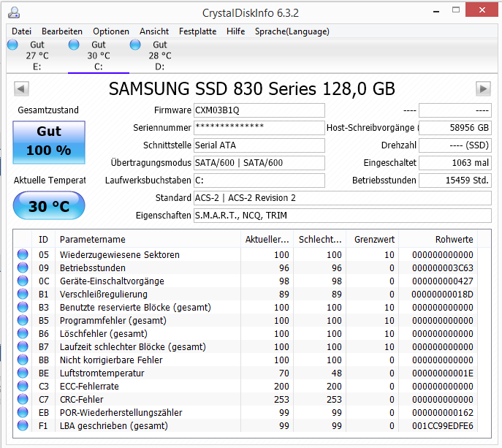
Task: Click the Gut 100 % health status button
Action: pyautogui.click(x=49, y=143)
